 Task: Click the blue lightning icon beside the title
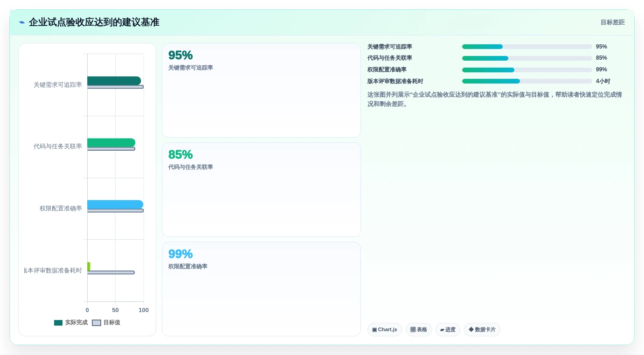22,22
